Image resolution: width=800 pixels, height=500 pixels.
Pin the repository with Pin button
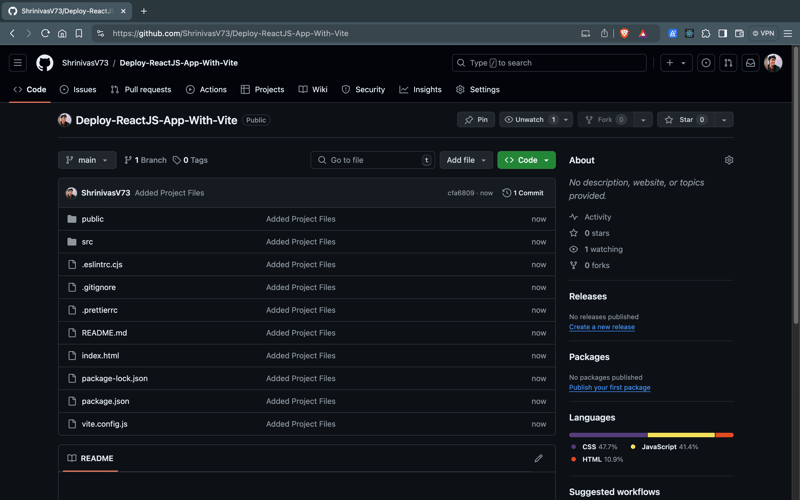click(476, 119)
